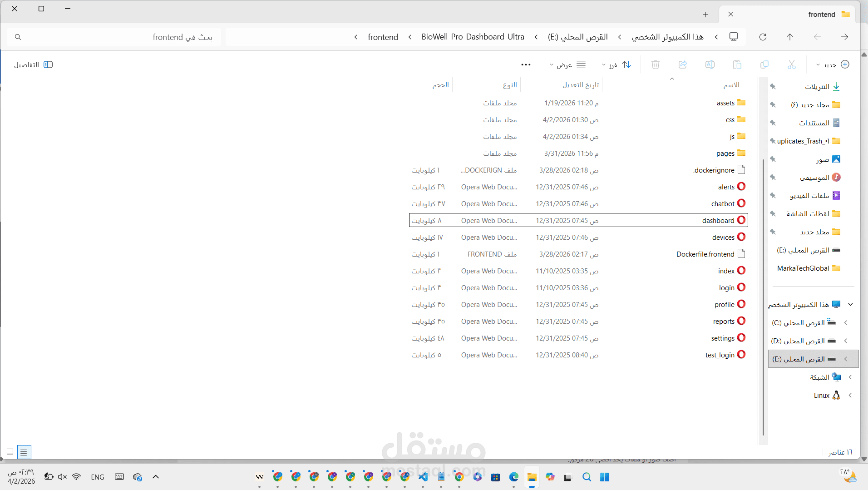Refresh the folder with the refresh icon
This screenshot has width=868, height=490.
(763, 37)
